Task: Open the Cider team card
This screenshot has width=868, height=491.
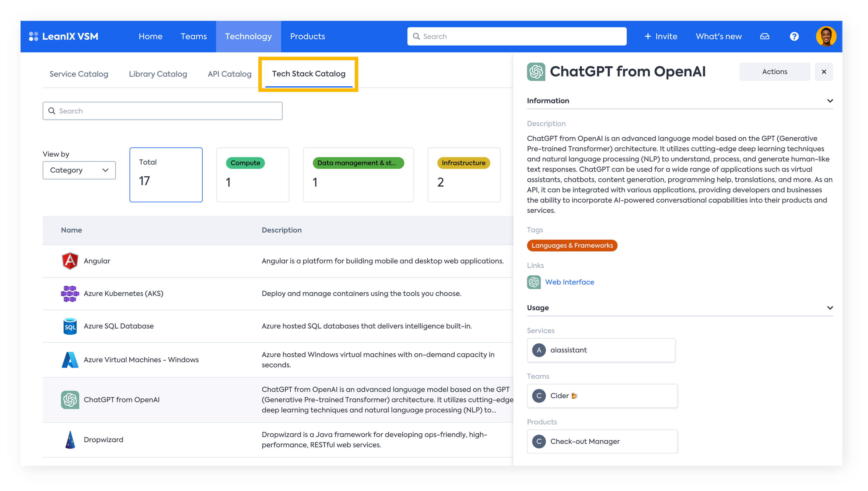Action: (x=602, y=396)
